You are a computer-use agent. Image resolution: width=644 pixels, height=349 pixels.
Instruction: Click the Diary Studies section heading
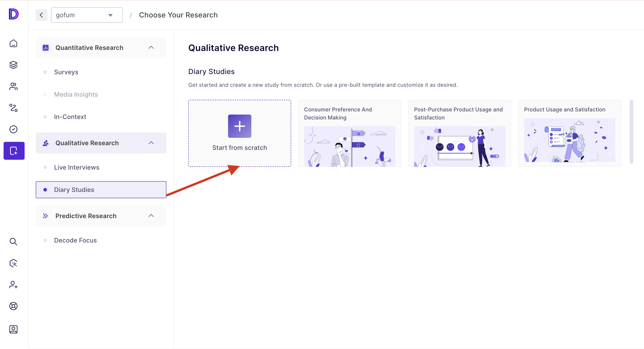click(x=211, y=72)
